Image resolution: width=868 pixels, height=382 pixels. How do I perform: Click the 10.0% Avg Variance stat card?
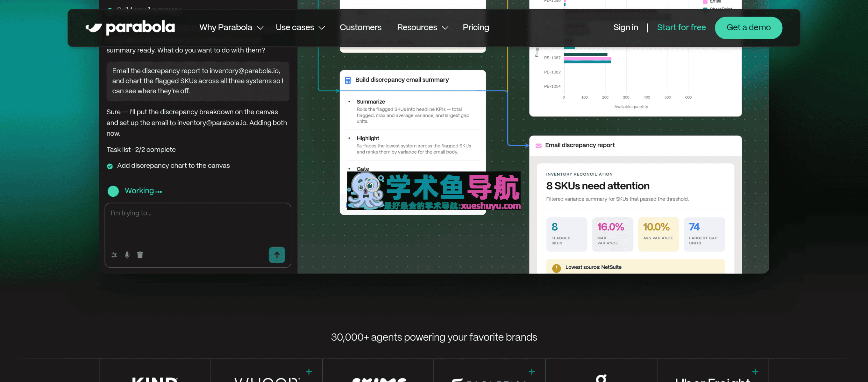tap(658, 234)
